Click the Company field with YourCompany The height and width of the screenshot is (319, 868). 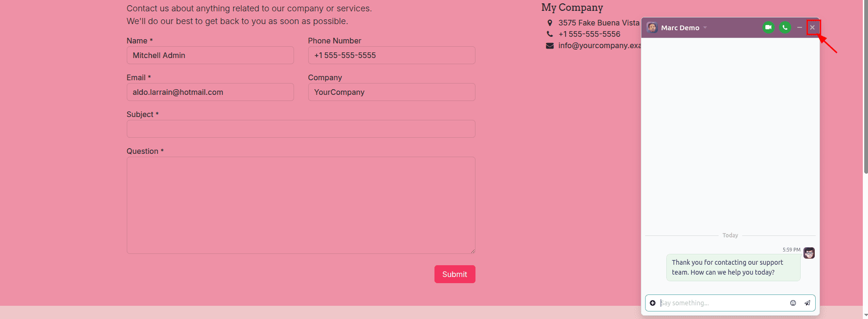point(392,92)
